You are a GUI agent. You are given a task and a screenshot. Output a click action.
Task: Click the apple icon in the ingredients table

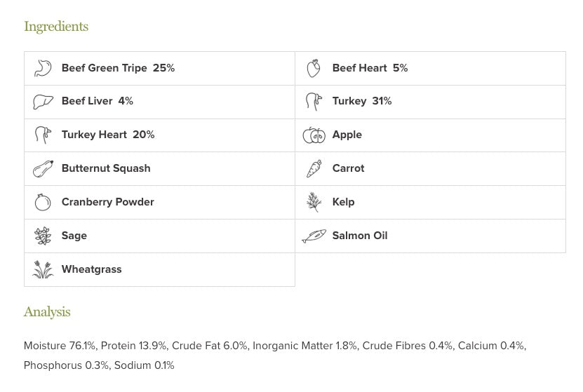pyautogui.click(x=314, y=135)
